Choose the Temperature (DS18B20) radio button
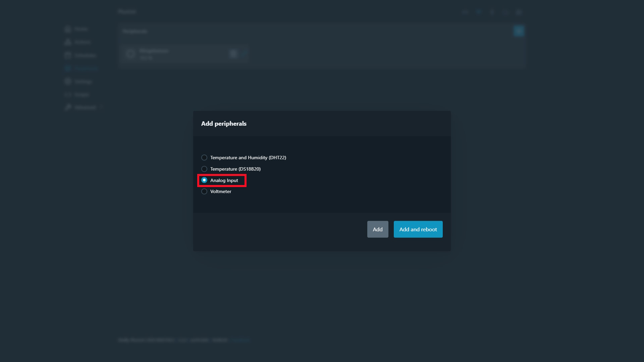Screen dimensions: 644x362 tap(204, 169)
